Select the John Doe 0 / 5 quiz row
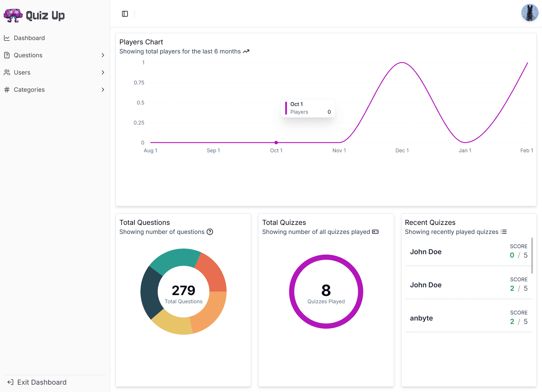This screenshot has height=392, width=542. pos(469,251)
